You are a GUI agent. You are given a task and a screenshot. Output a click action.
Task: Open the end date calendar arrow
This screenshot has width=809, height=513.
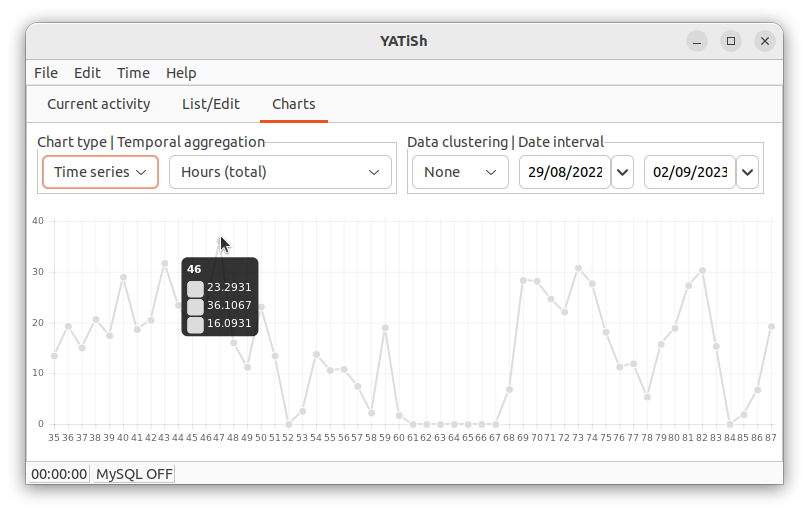point(747,172)
